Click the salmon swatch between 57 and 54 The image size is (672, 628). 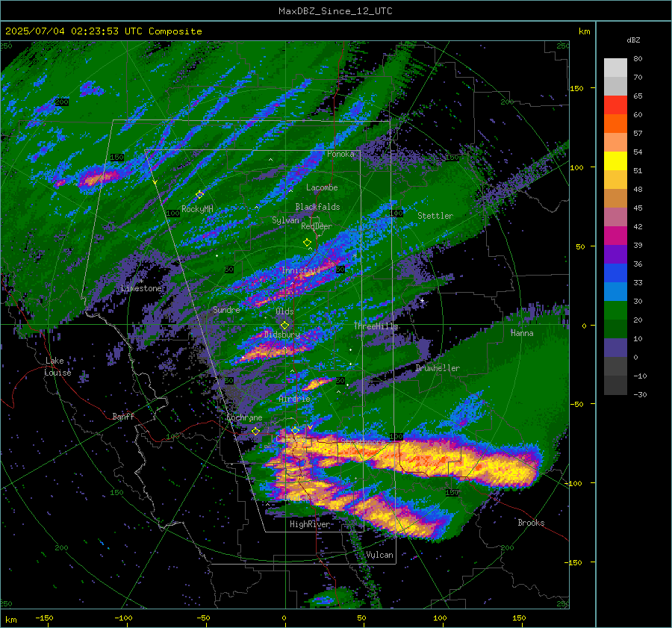[x=615, y=143]
